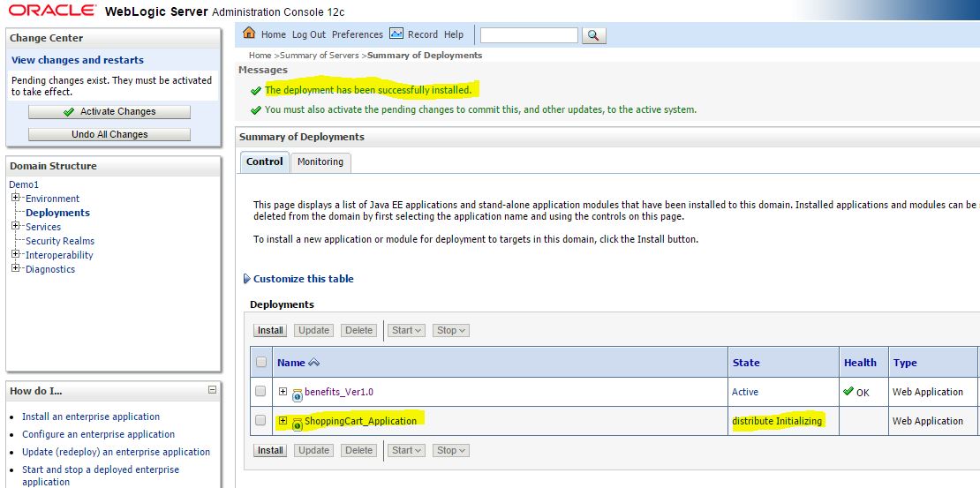Image resolution: width=980 pixels, height=488 pixels.
Task: Click the bottom Install button
Action: pyautogui.click(x=271, y=450)
